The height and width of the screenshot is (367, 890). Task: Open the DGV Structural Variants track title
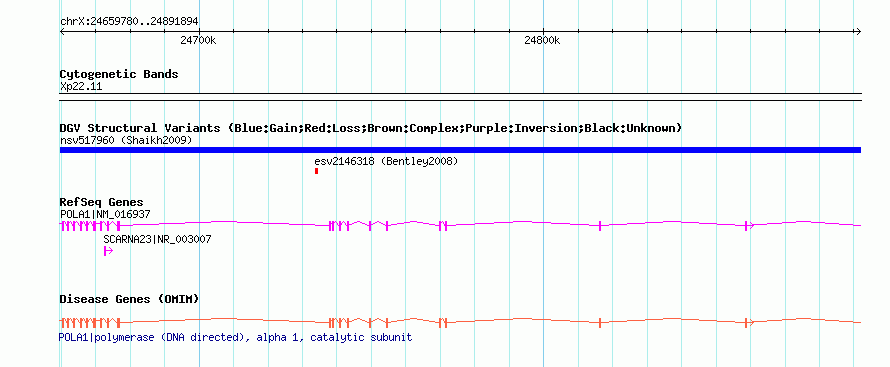pos(371,128)
